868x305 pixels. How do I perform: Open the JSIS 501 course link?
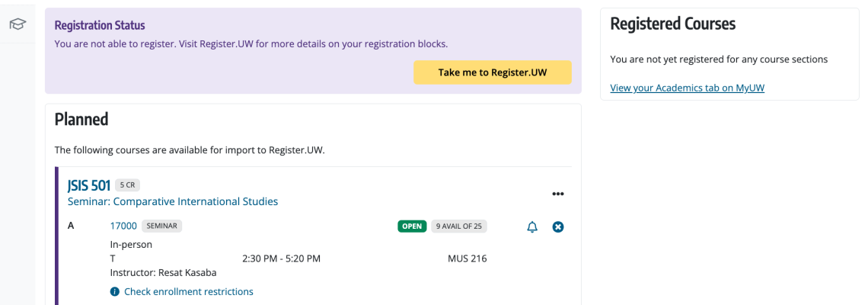89,185
